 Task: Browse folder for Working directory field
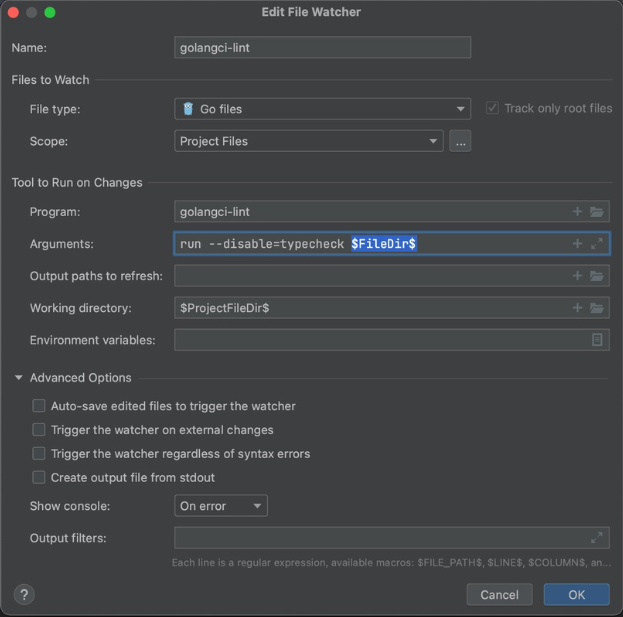pyautogui.click(x=597, y=308)
